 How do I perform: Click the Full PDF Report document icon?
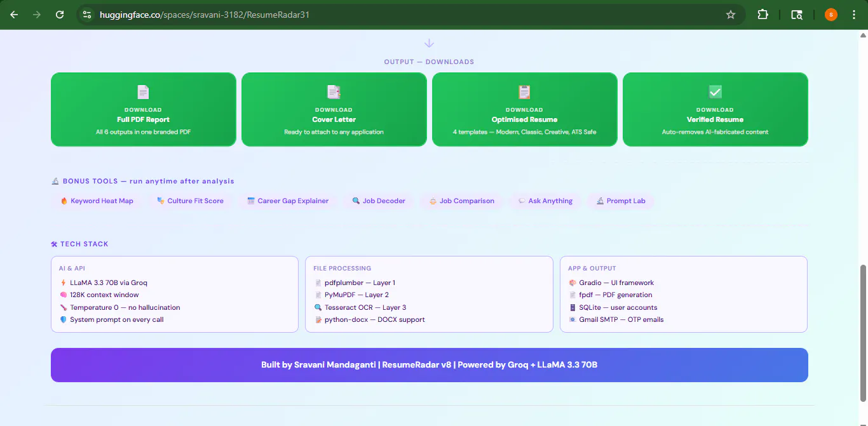[144, 92]
